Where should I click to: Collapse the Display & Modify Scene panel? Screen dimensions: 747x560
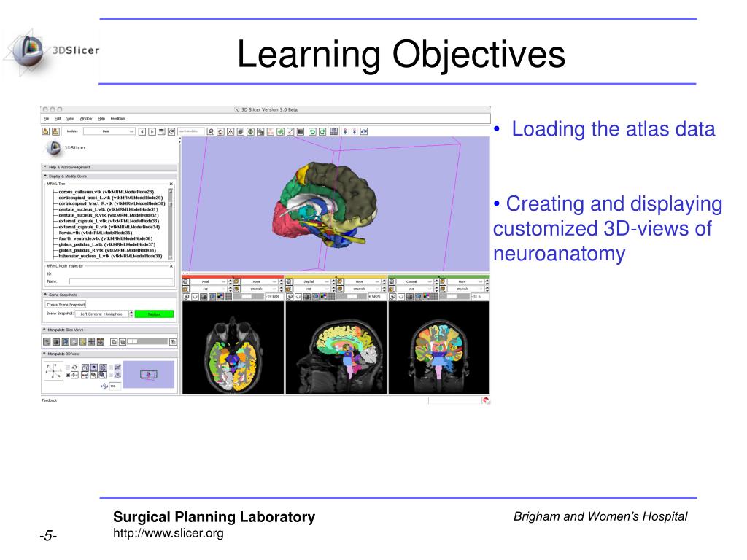click(x=109, y=176)
